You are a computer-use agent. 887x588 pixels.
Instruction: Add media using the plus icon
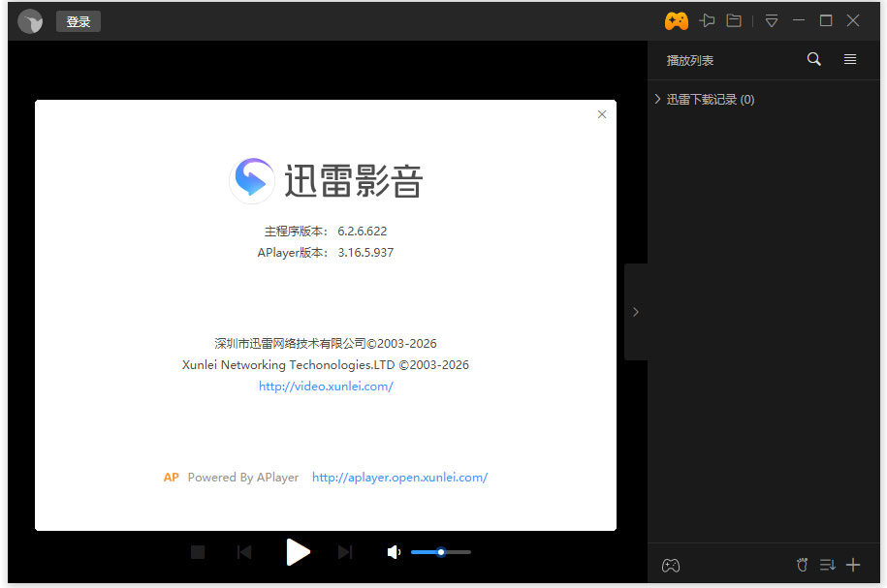853,565
